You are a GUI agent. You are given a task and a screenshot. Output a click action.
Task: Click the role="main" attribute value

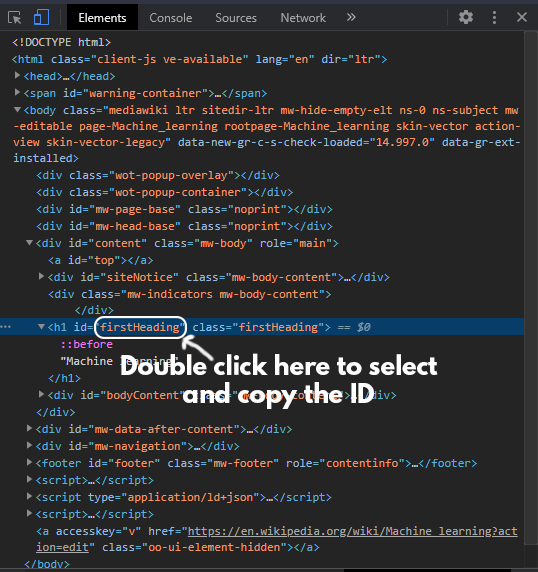(x=312, y=243)
